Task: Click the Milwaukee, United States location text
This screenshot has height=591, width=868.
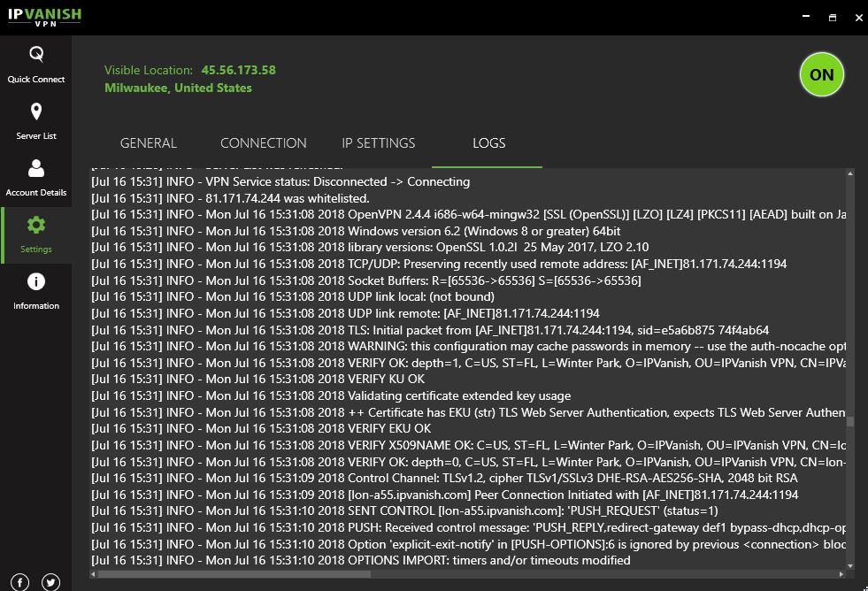Action: 178,88
